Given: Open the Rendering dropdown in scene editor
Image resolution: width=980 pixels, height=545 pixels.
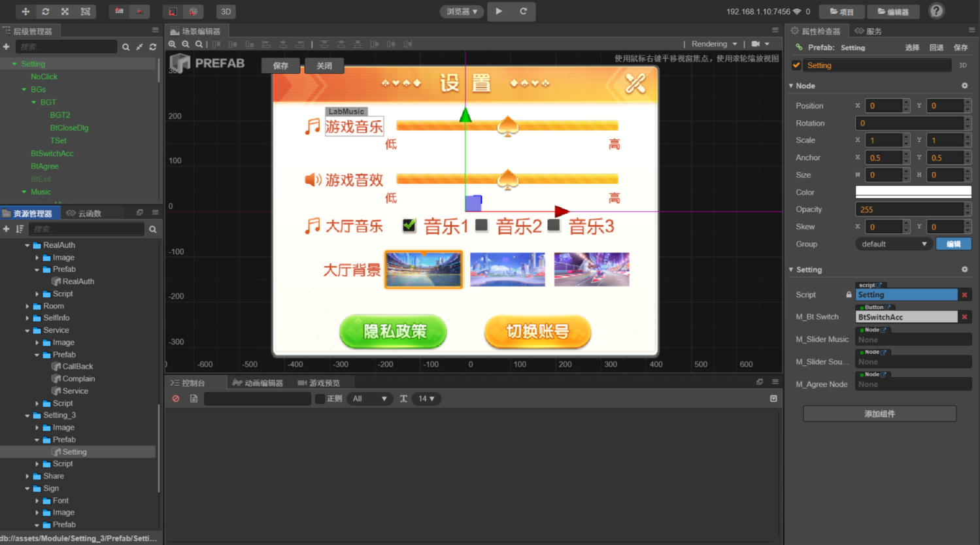Looking at the screenshot, I should (x=714, y=44).
